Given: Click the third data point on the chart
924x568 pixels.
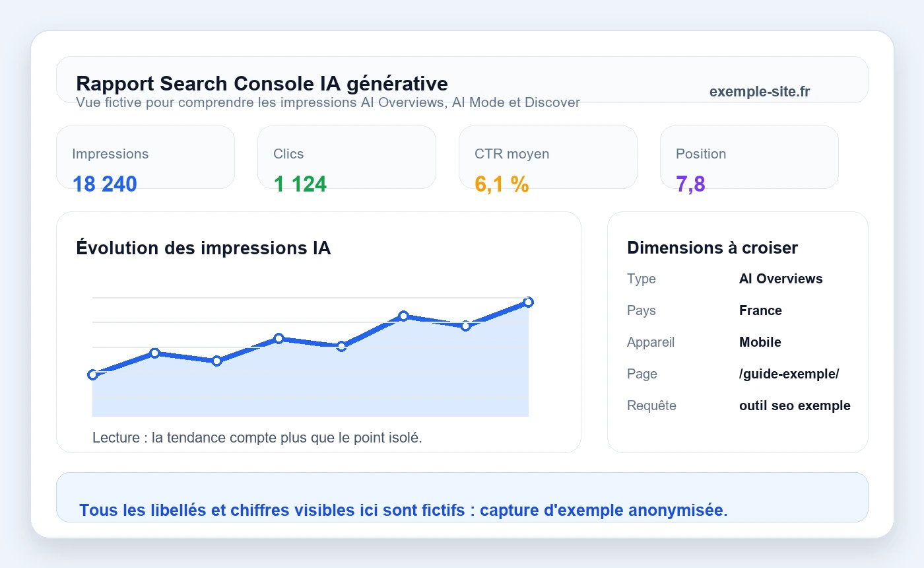Looking at the screenshot, I should 216,361.
